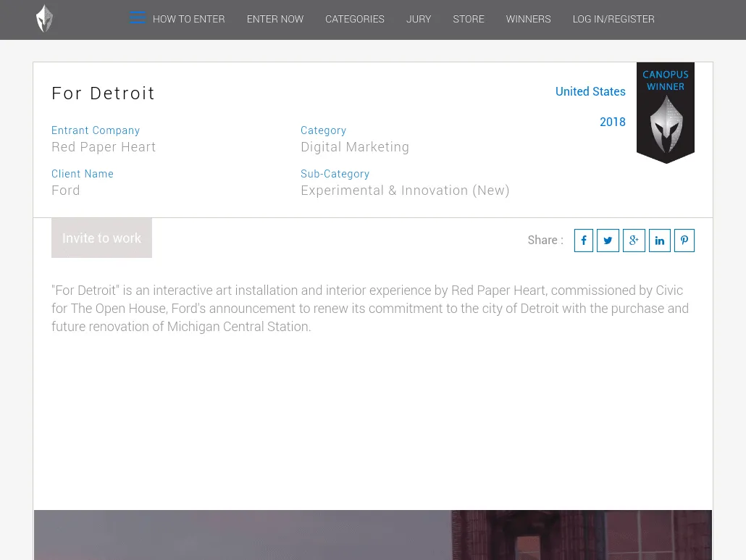The width and height of the screenshot is (746, 560).
Task: Click the For Detroit description paragraph
Action: click(370, 309)
